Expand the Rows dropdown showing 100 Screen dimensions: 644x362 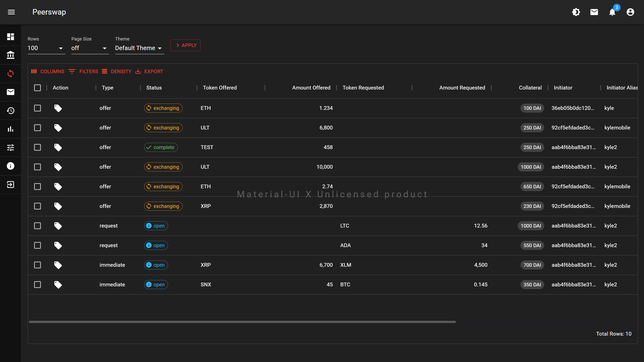click(46, 48)
